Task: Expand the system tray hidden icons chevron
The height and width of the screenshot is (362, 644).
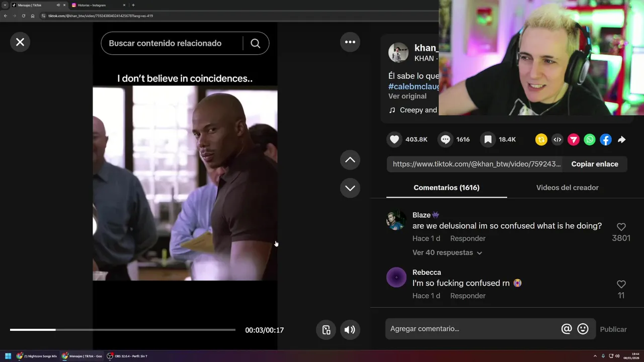Action: 595,356
